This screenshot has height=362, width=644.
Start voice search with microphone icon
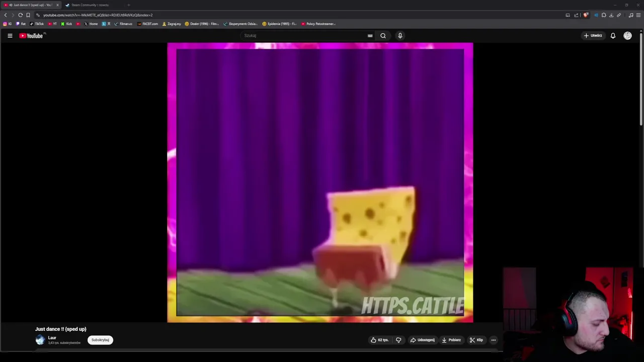[x=400, y=36]
